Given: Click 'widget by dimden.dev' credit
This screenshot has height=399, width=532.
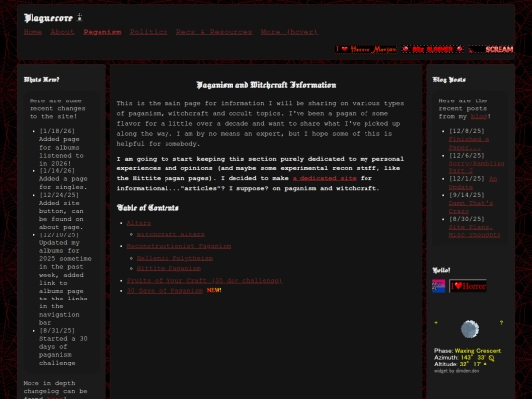Looking at the screenshot, I should click(456, 371).
